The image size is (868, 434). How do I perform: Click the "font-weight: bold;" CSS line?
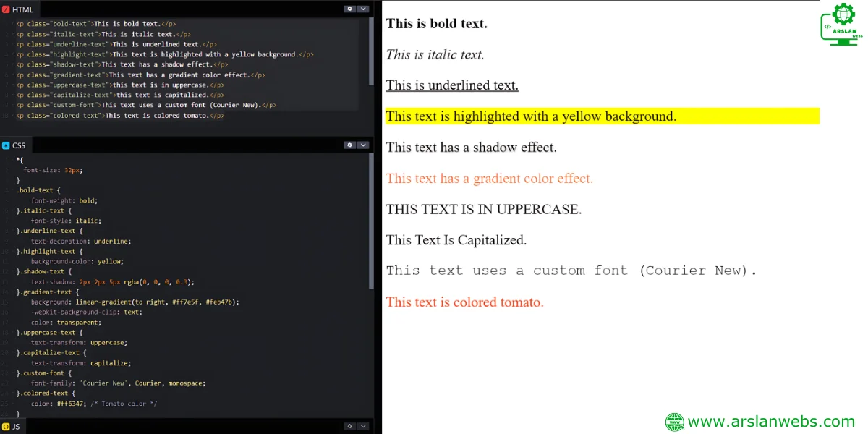64,200
